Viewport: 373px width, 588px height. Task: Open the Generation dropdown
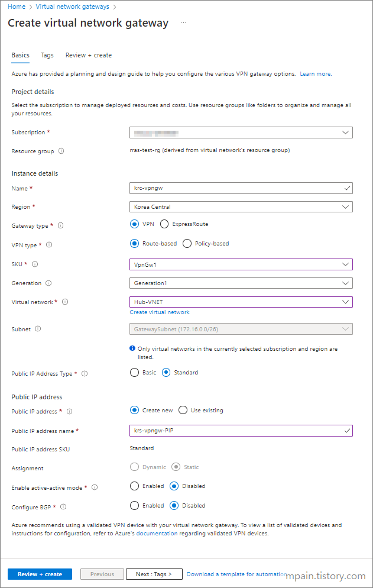coord(241,283)
